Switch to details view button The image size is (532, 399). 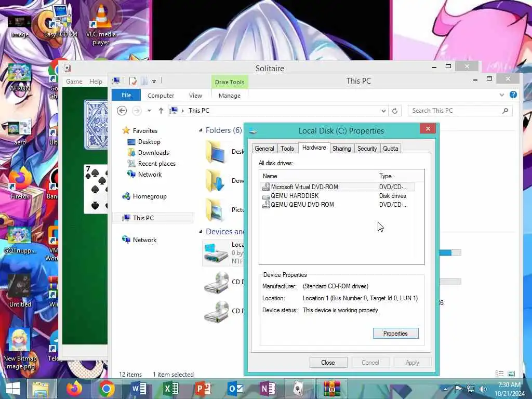tap(499, 374)
